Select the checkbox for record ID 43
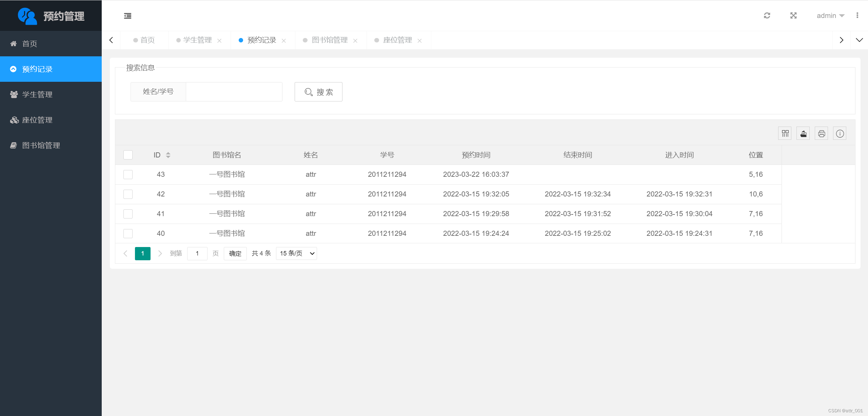 coord(128,174)
